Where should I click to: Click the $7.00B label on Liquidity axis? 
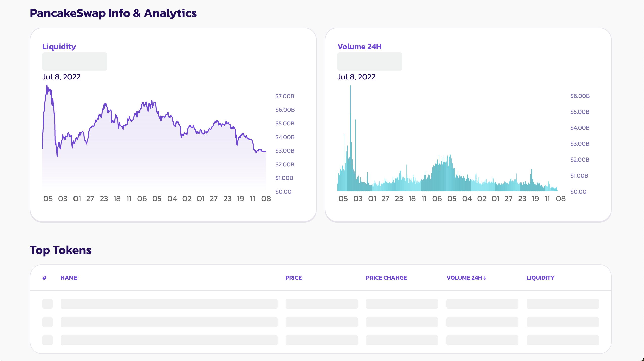(285, 96)
